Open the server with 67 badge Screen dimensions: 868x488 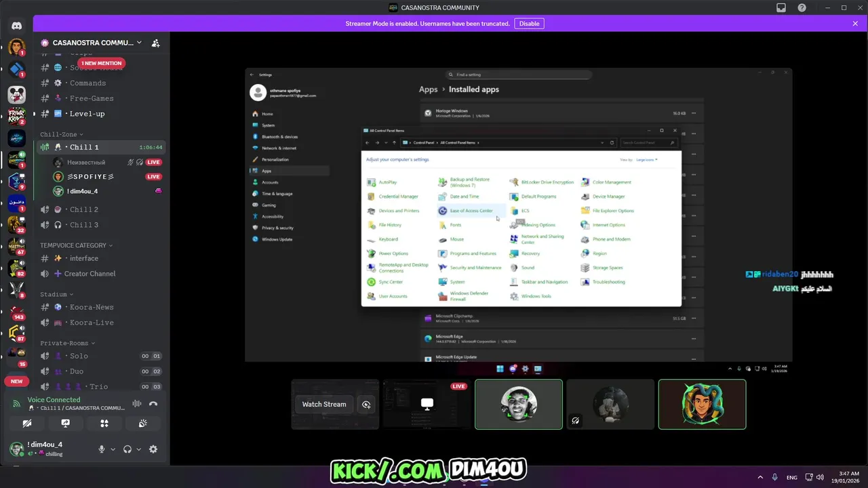coord(17,246)
